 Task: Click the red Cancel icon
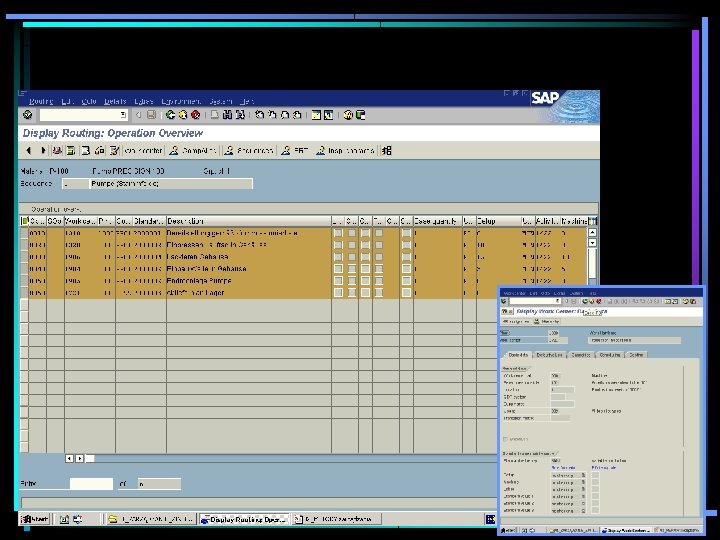[x=196, y=115]
